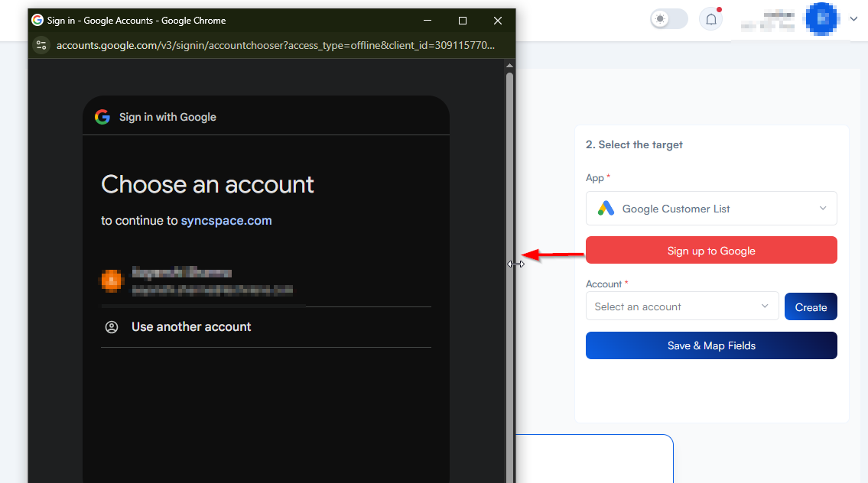Click the Create button

[x=811, y=307]
